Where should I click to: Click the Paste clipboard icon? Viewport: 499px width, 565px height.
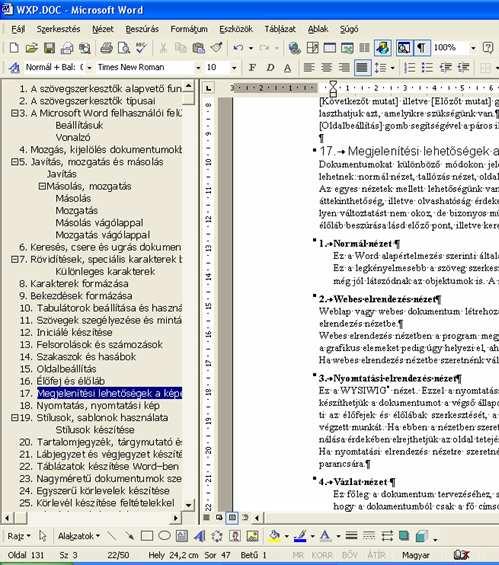point(199,48)
